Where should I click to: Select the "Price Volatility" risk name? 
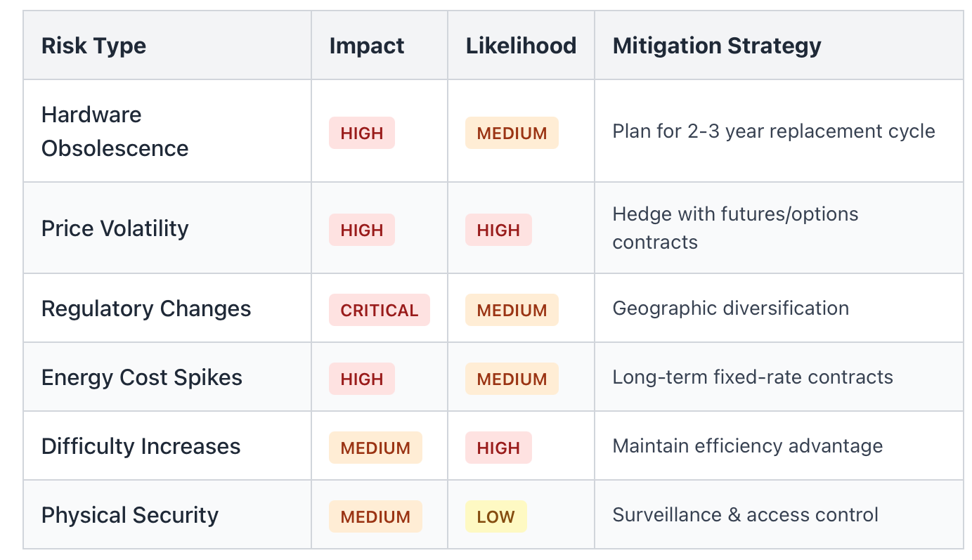(115, 228)
